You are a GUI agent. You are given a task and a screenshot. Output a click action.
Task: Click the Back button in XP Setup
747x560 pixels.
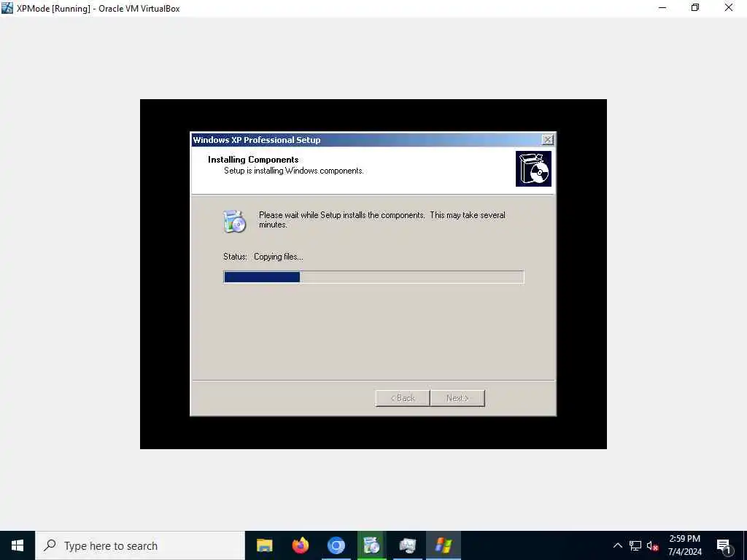pyautogui.click(x=403, y=398)
